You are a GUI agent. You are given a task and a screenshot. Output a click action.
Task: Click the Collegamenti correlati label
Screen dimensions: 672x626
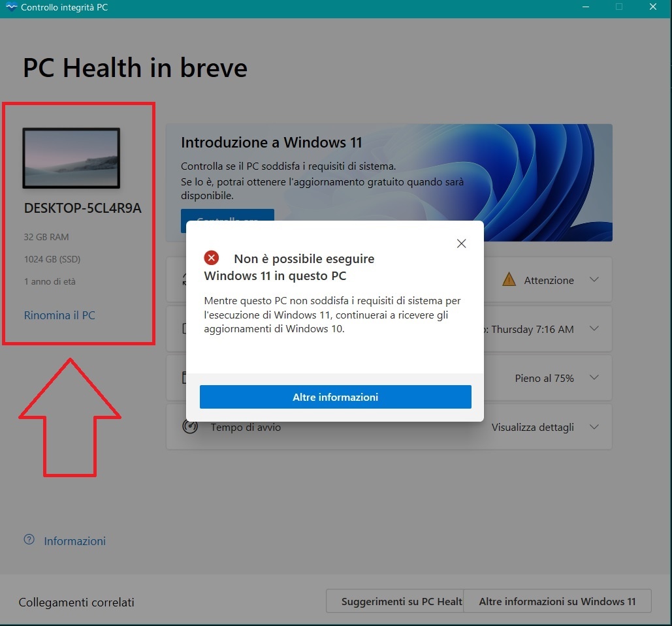pyautogui.click(x=76, y=603)
